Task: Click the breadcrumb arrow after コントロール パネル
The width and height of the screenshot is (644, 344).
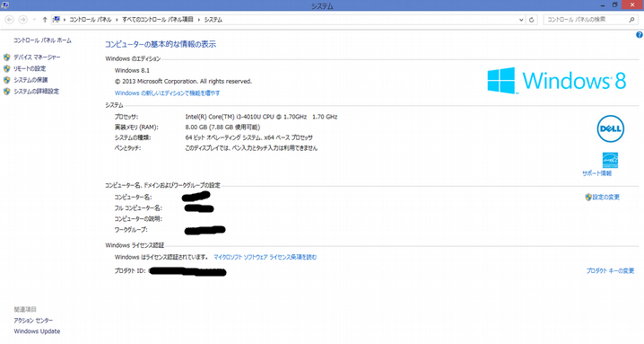Action: coord(117,20)
